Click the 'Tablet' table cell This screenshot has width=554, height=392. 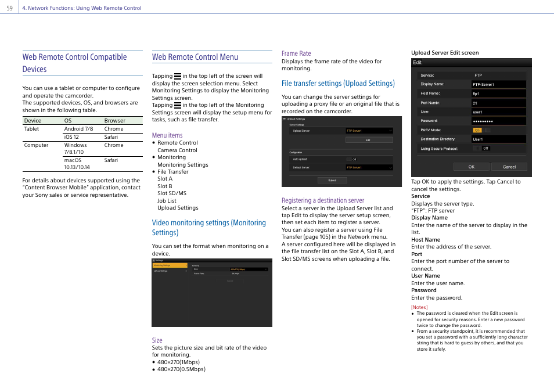31,129
